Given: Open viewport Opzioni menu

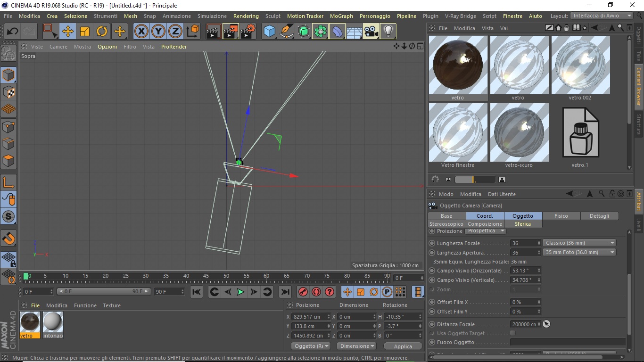Looking at the screenshot, I should tap(107, 47).
